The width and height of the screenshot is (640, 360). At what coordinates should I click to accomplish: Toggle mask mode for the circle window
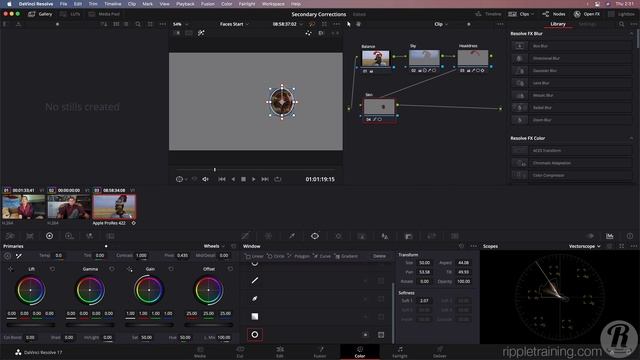(381, 335)
